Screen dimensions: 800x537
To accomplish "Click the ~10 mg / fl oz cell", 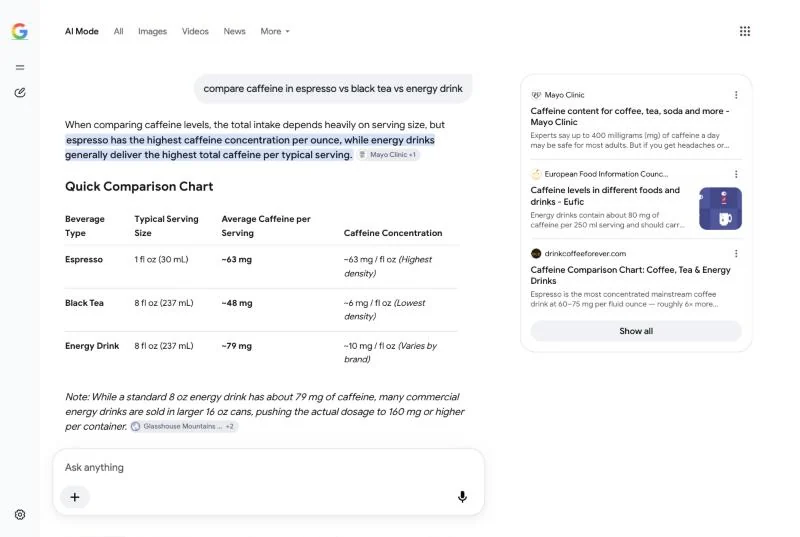I will click(x=390, y=352).
